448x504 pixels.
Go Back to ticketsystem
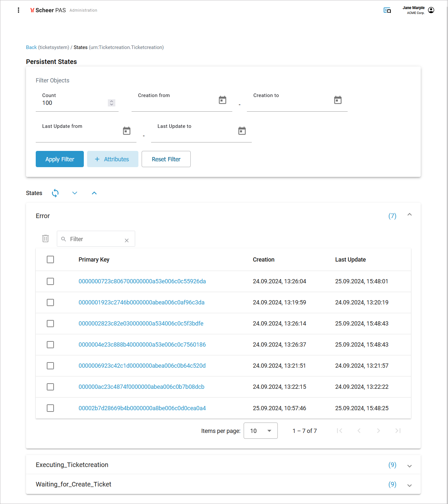click(31, 47)
